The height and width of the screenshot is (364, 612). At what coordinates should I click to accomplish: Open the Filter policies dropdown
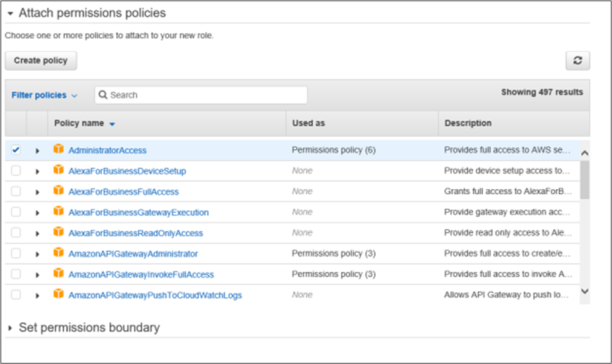coord(44,95)
